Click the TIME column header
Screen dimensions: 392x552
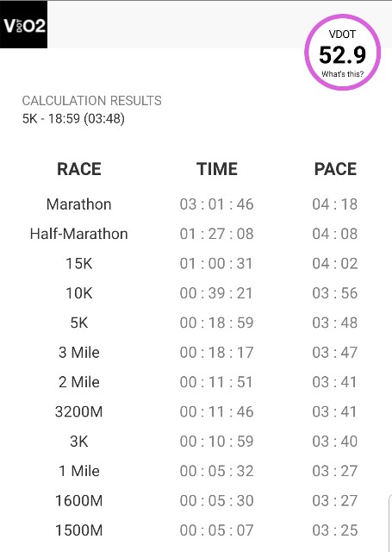click(x=216, y=169)
